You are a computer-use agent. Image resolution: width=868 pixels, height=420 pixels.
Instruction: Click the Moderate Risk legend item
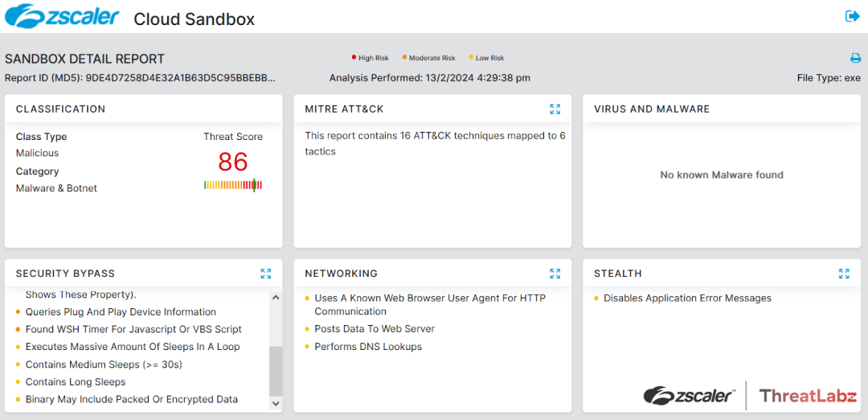(429, 58)
